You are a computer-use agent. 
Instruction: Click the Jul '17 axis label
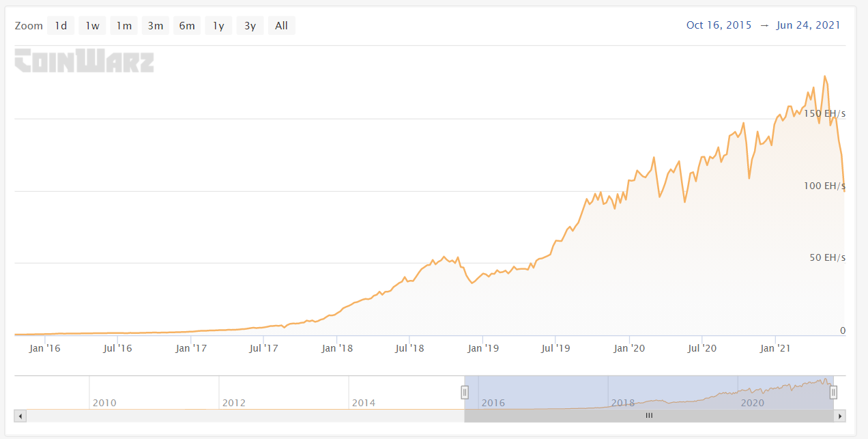[x=263, y=348]
